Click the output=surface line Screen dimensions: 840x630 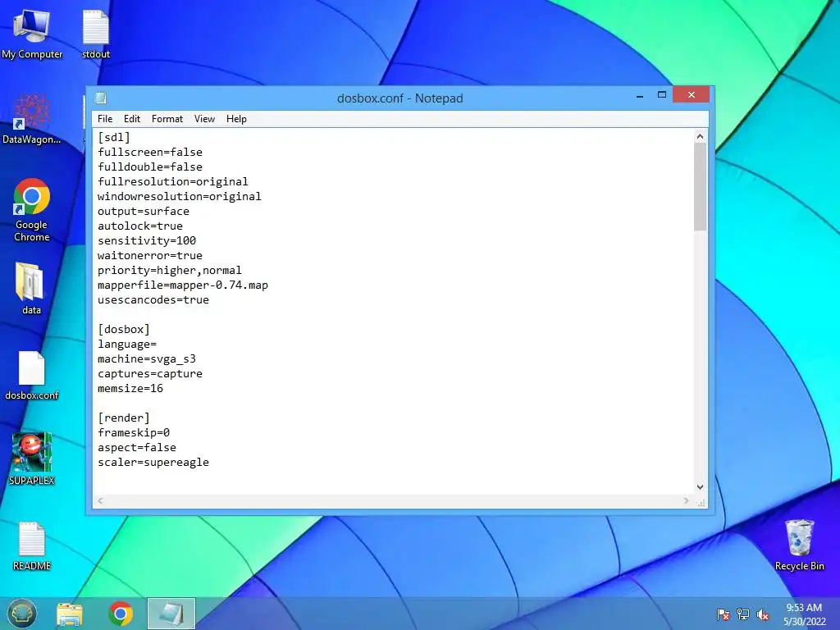144,211
